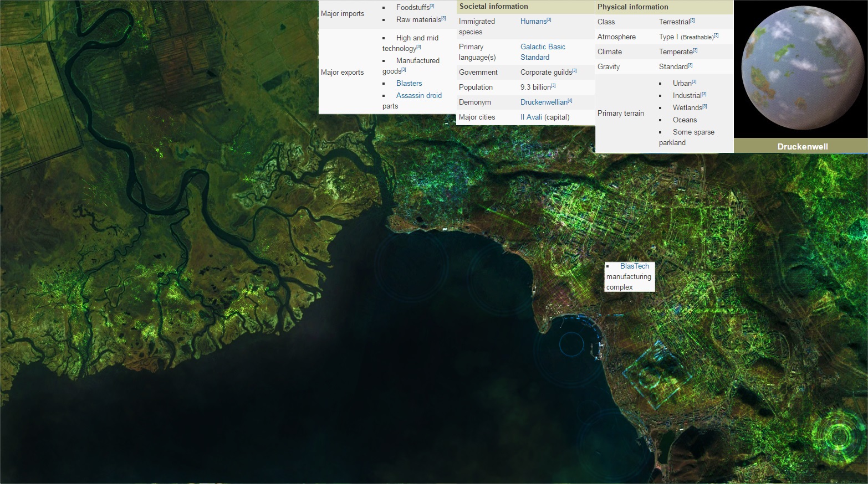Click citation 4 after Druckenwellian
Image resolution: width=868 pixels, height=484 pixels.
[x=570, y=101]
